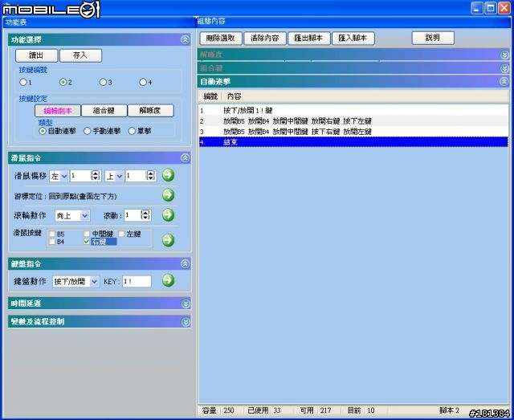
Task: Check the B5 mouse button box
Action: pos(51,234)
